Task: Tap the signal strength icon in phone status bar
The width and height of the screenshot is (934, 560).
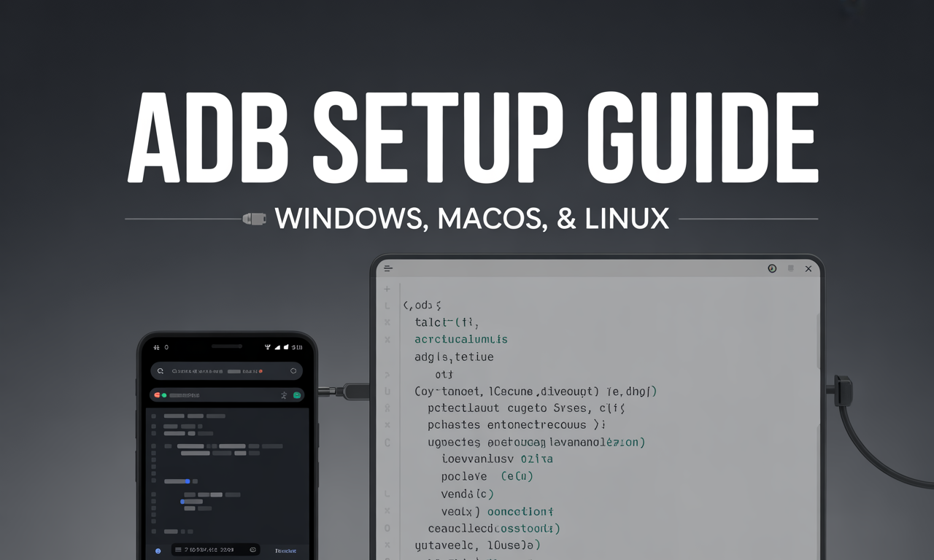Action: (277, 347)
